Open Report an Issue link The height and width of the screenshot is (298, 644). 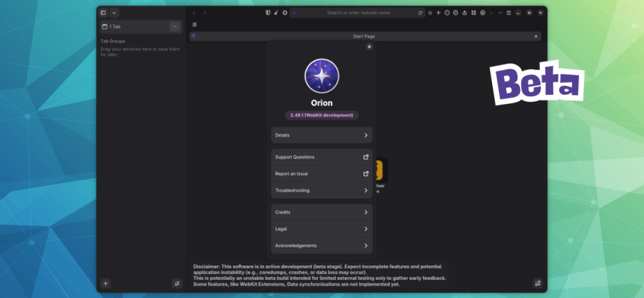(321, 174)
